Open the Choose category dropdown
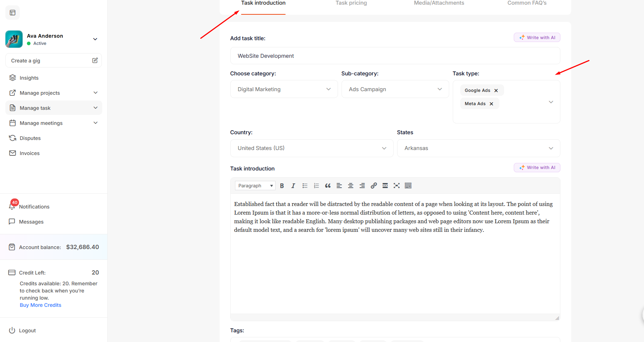The width and height of the screenshot is (644, 342). 284,89
